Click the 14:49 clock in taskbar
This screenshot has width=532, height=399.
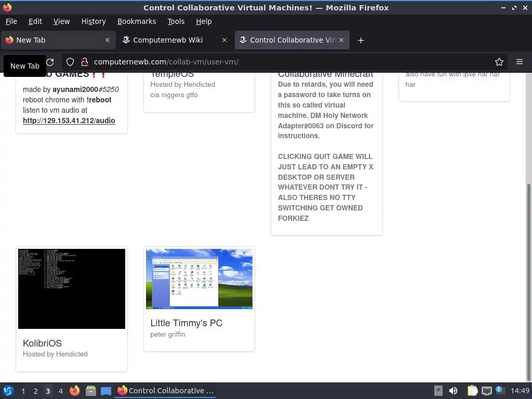(x=520, y=391)
